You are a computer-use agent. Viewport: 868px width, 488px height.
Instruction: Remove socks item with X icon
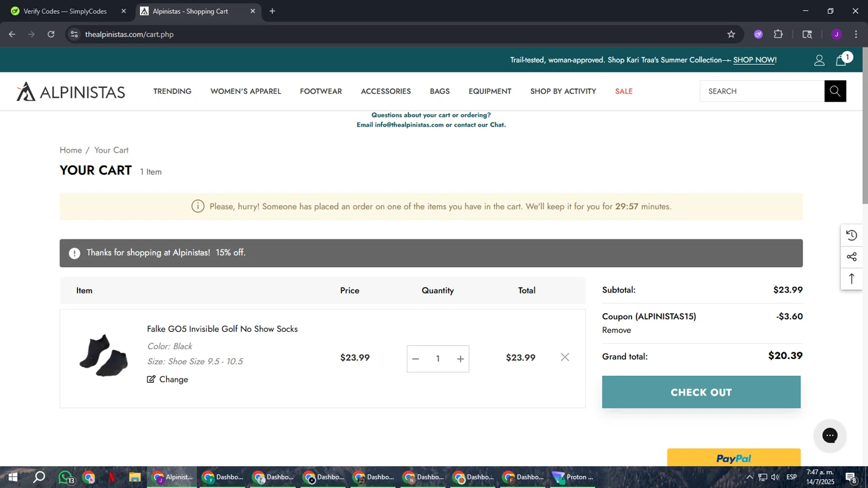565,357
